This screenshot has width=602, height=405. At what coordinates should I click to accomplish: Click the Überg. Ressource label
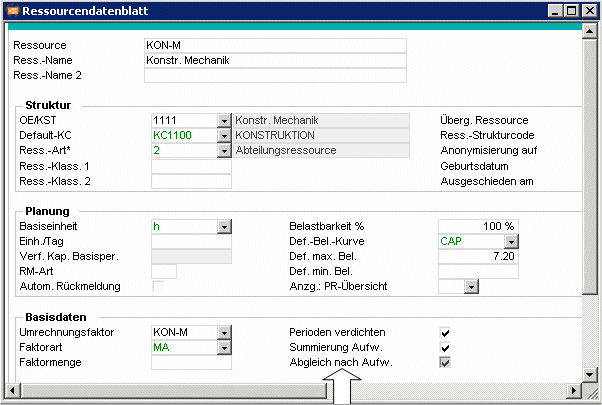484,121
